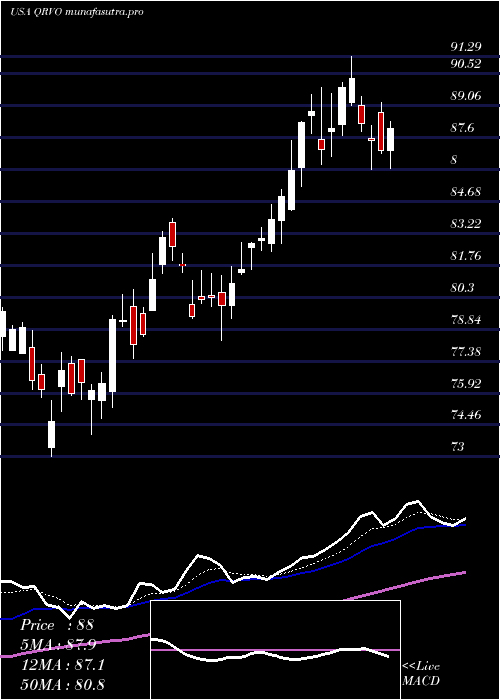Click the <<Live MACD label
The height and width of the screenshot is (700, 500).
pyautogui.click(x=421, y=674)
